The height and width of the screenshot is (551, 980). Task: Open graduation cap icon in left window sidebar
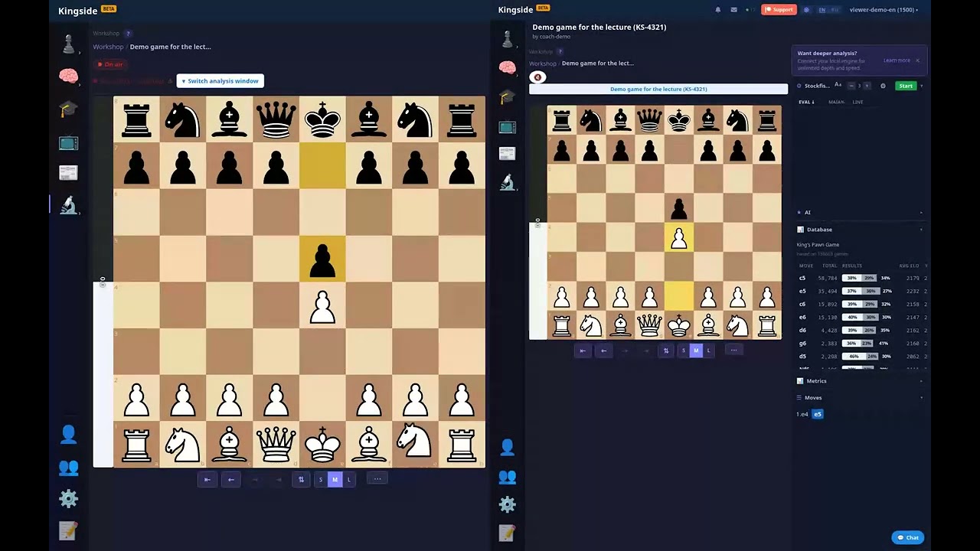(69, 109)
